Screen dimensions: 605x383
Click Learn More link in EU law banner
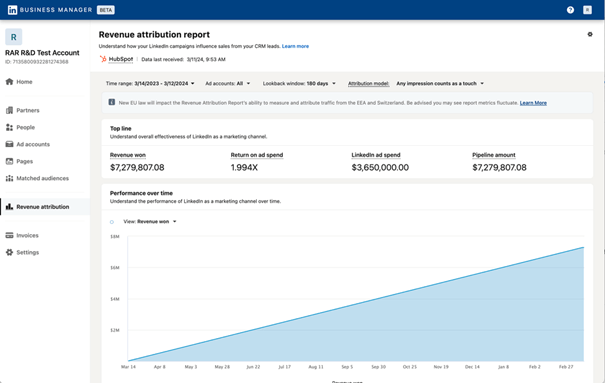pyautogui.click(x=533, y=103)
